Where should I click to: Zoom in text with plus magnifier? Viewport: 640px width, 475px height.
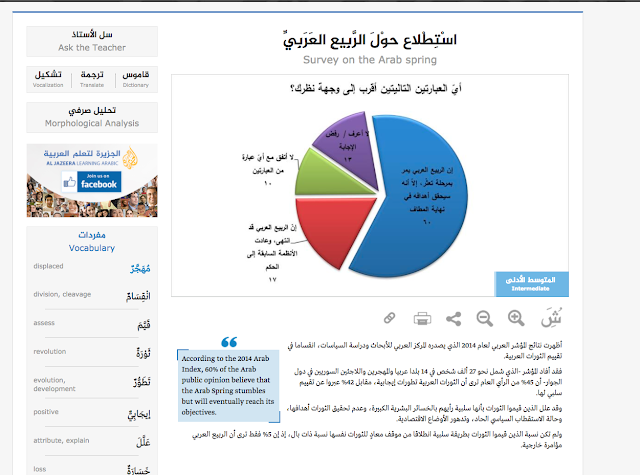[x=516, y=318]
